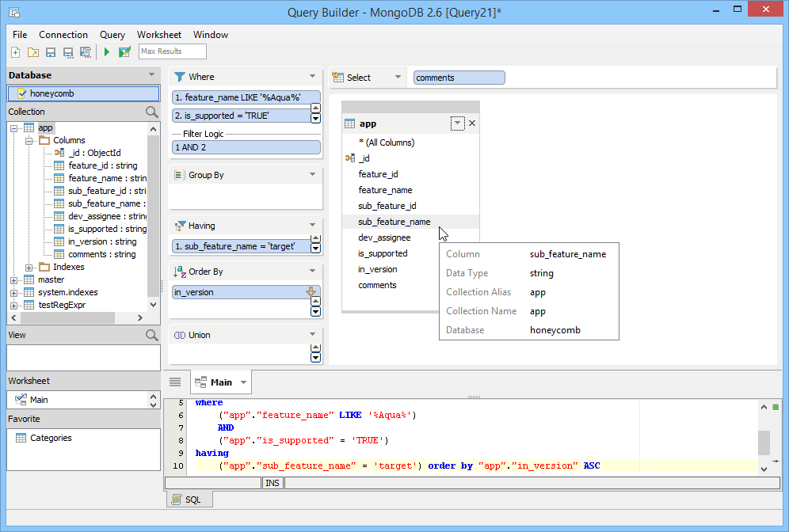Save the current query
This screenshot has height=532, width=789.
tap(51, 51)
